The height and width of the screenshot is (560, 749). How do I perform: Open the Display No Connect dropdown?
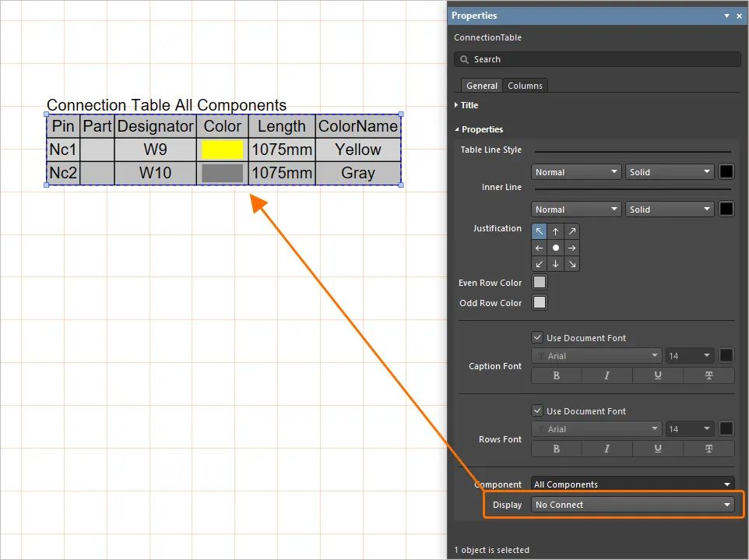click(x=634, y=505)
